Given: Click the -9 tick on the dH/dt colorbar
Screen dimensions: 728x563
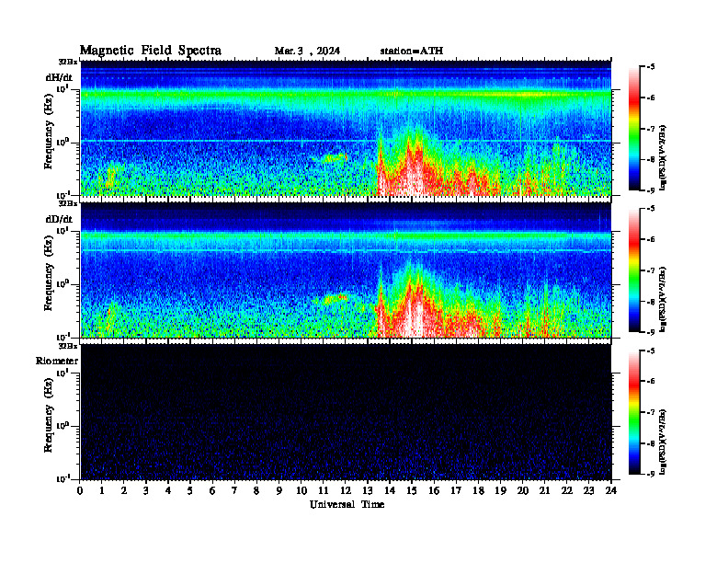Looking at the screenshot, I should click(x=651, y=190).
